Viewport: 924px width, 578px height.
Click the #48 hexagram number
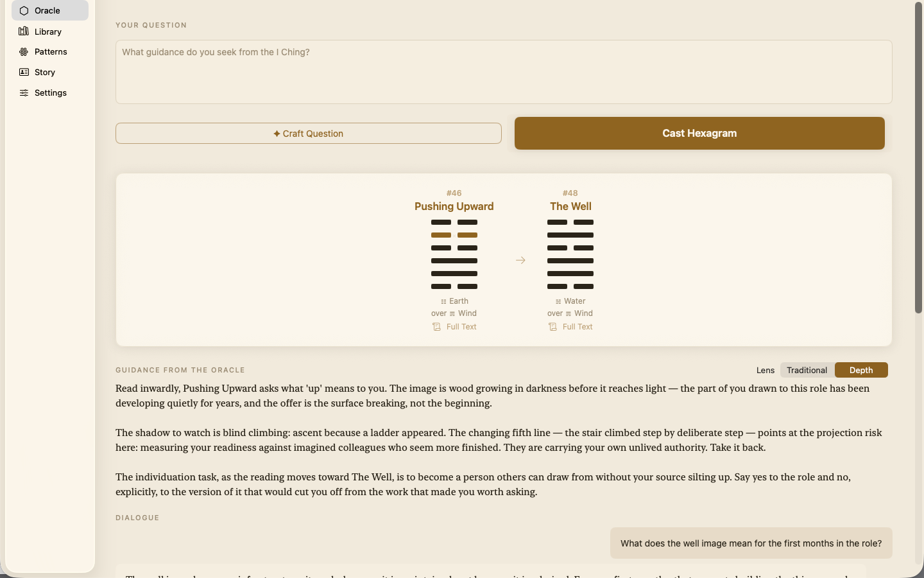click(570, 193)
